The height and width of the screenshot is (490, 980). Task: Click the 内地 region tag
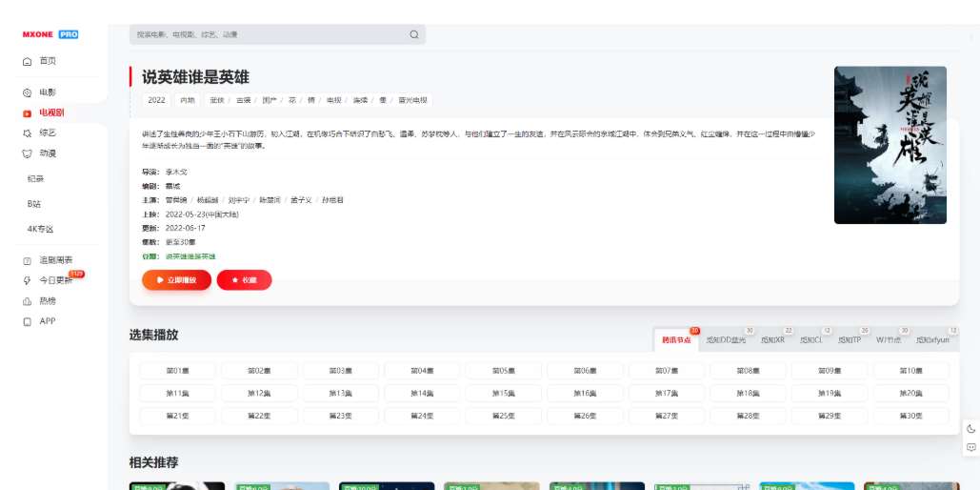tap(188, 100)
